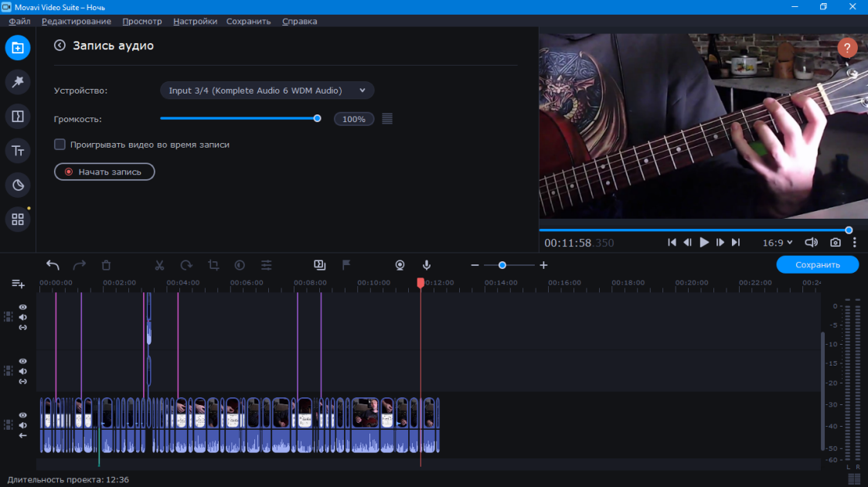868x487 pixels.
Task: Zoom in timeline with plus icon
Action: (x=543, y=265)
